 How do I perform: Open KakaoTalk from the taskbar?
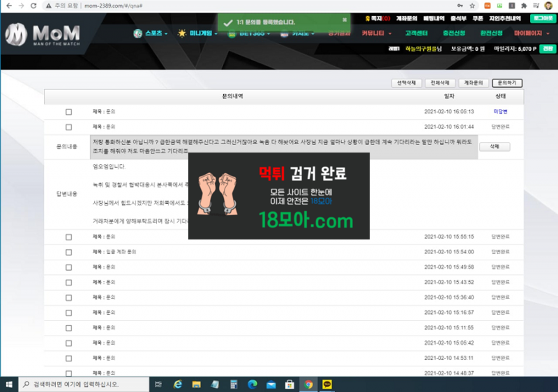point(328,384)
